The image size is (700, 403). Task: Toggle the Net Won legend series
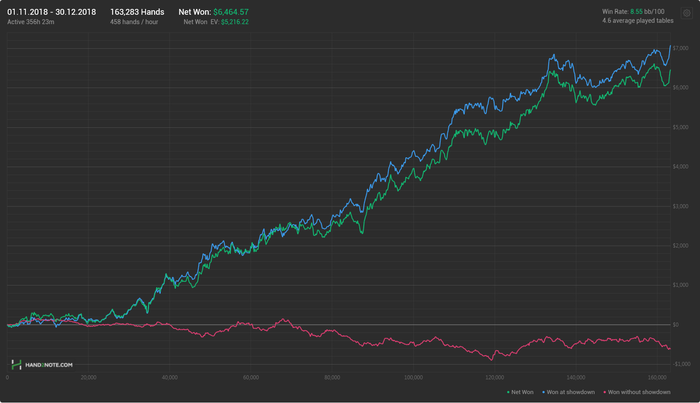click(x=523, y=392)
